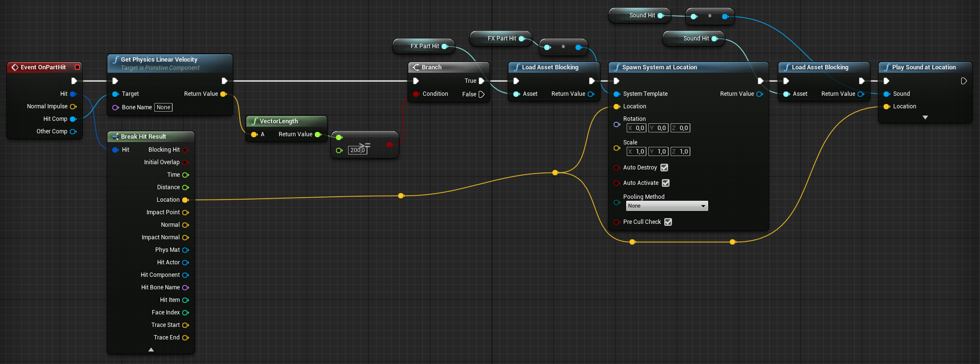Click the VectorLength function icon
The height and width of the screenshot is (364, 980).
click(255, 121)
